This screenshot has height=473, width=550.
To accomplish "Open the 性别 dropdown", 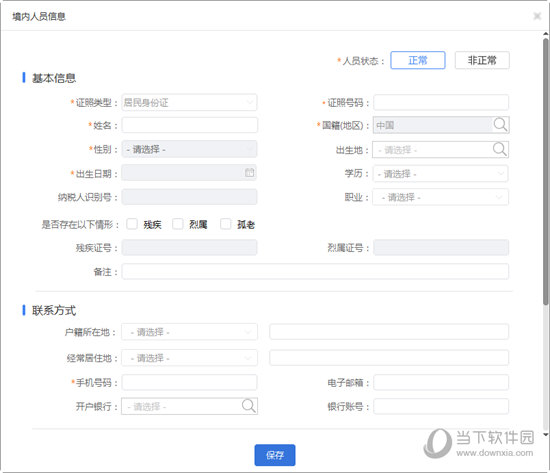I will point(189,149).
